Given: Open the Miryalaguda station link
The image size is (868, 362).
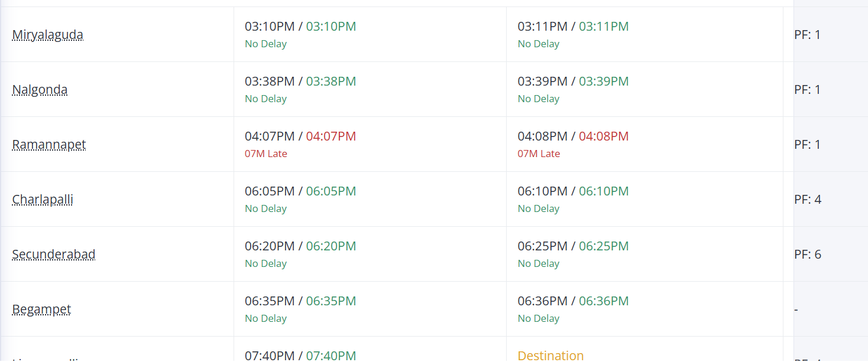Looking at the screenshot, I should point(47,35).
